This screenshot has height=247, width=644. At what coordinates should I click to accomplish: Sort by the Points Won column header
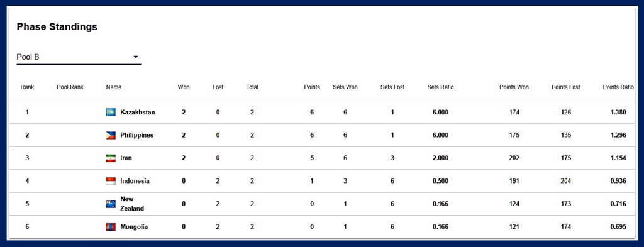click(514, 87)
